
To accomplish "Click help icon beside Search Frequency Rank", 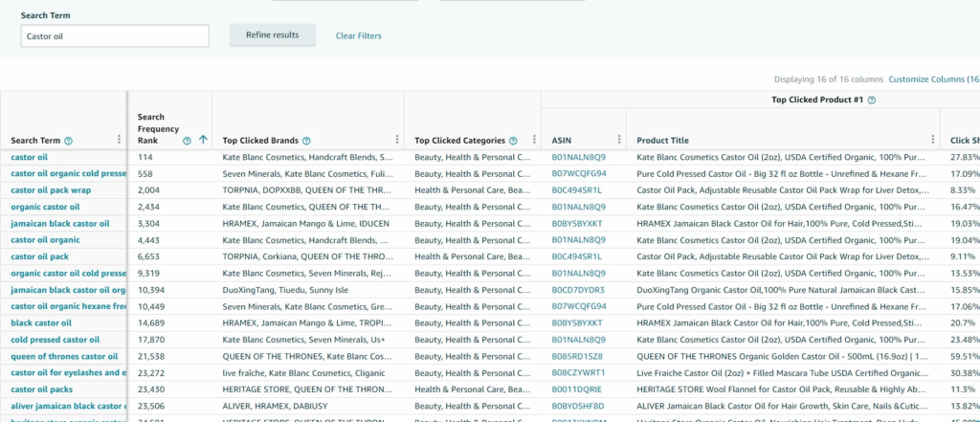I will (x=187, y=141).
